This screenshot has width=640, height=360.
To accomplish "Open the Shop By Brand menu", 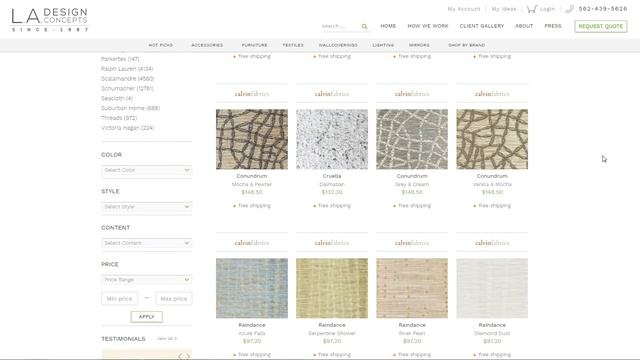I will coord(467,45).
